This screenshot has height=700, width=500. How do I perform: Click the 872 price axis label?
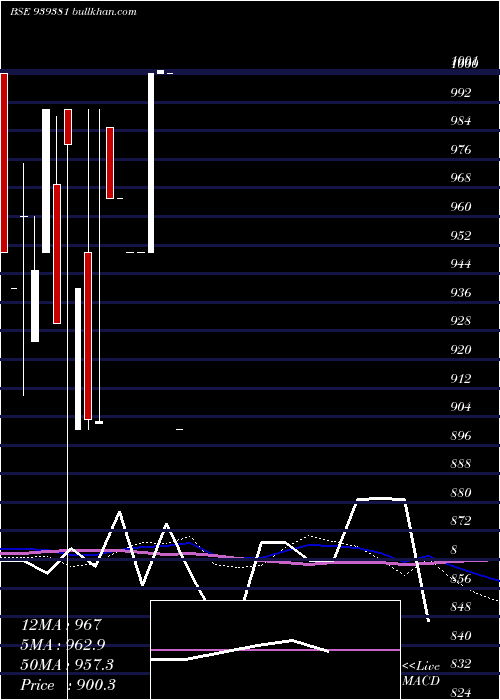(x=461, y=521)
